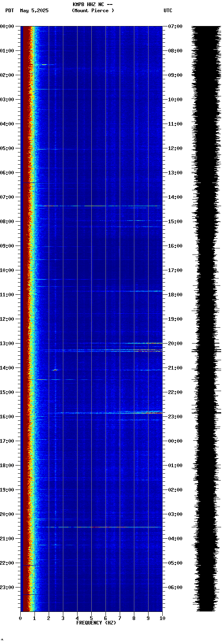This screenshot has height=644, width=224.
Task: Click the 2 Hz frequency tick label
Action: tap(49, 618)
